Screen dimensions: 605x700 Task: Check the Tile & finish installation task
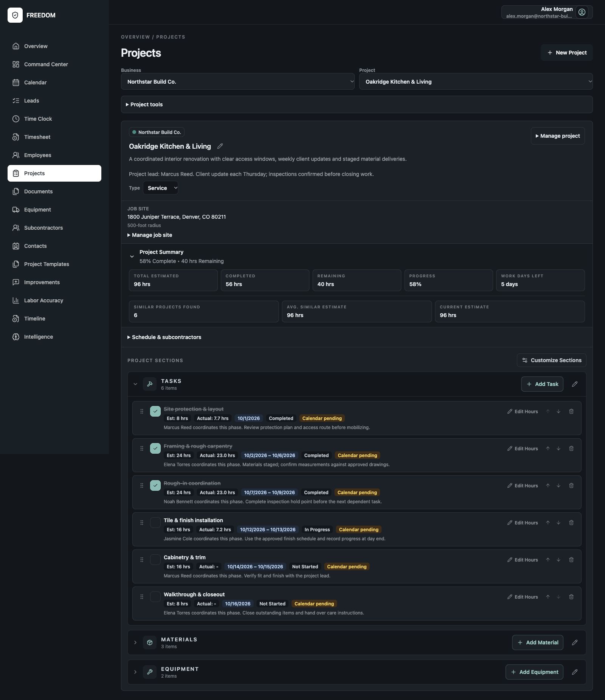click(155, 523)
